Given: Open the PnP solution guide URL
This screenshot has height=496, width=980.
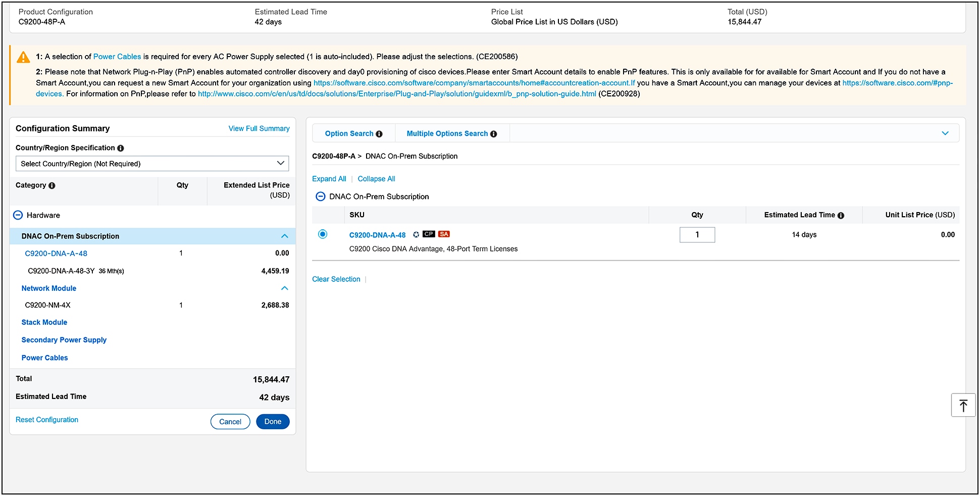Looking at the screenshot, I should (x=397, y=94).
